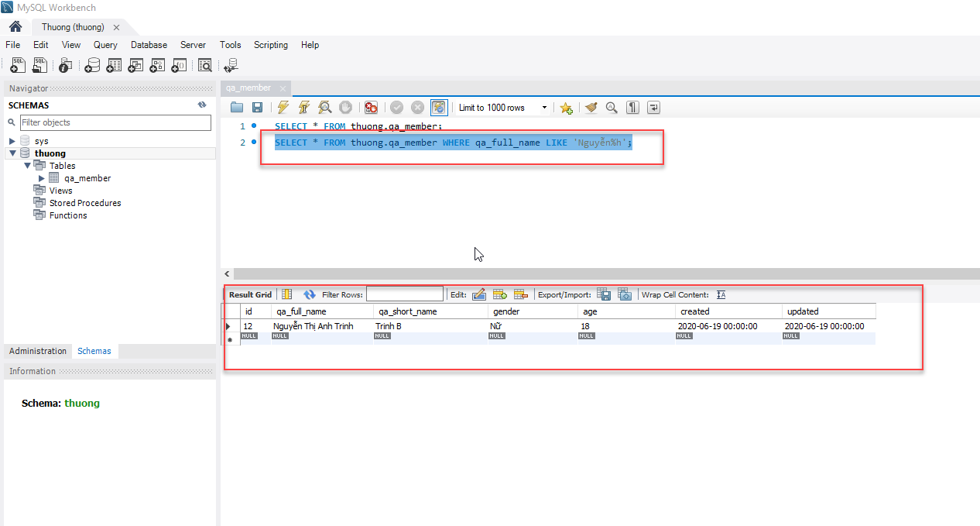Open an SQL script file in new tab
980x526 pixels.
[x=39, y=66]
